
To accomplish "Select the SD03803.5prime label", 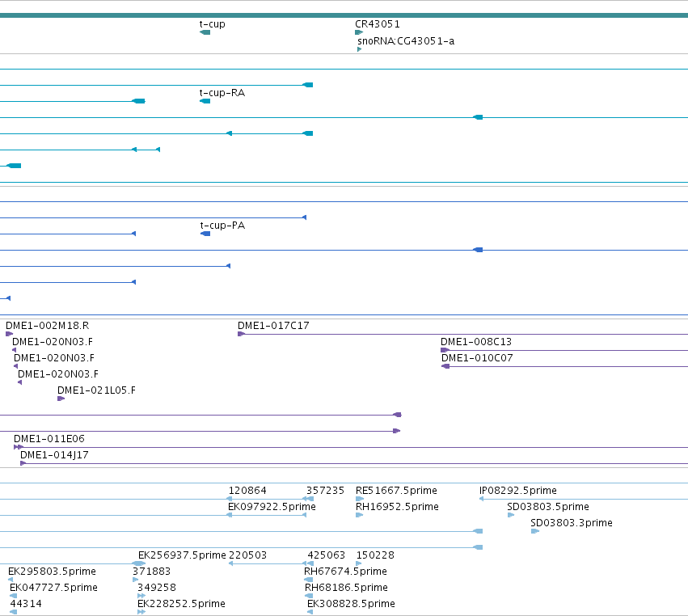I will pos(548,507).
